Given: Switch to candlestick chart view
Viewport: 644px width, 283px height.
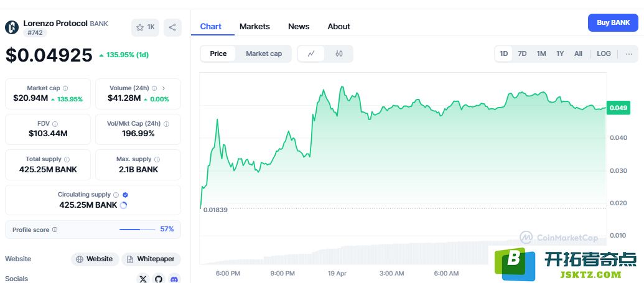Looking at the screenshot, I should pos(339,54).
